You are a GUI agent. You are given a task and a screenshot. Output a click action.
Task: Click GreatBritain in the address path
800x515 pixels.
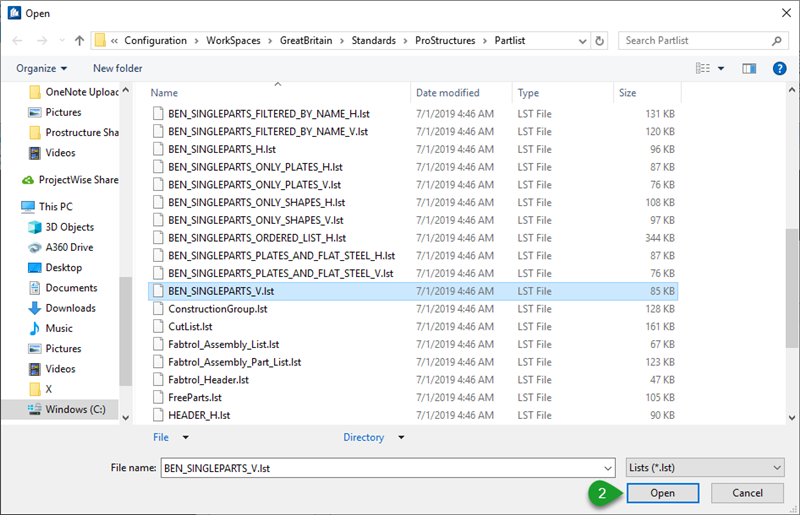point(306,41)
